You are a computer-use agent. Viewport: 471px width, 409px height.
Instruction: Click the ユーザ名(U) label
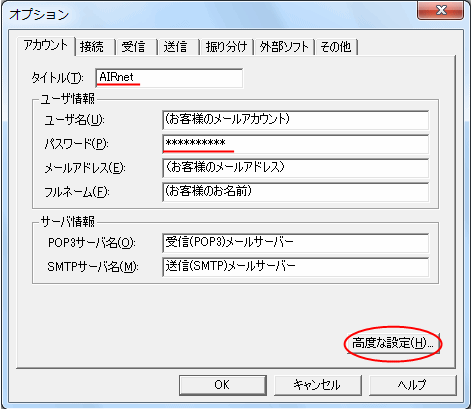click(75, 120)
